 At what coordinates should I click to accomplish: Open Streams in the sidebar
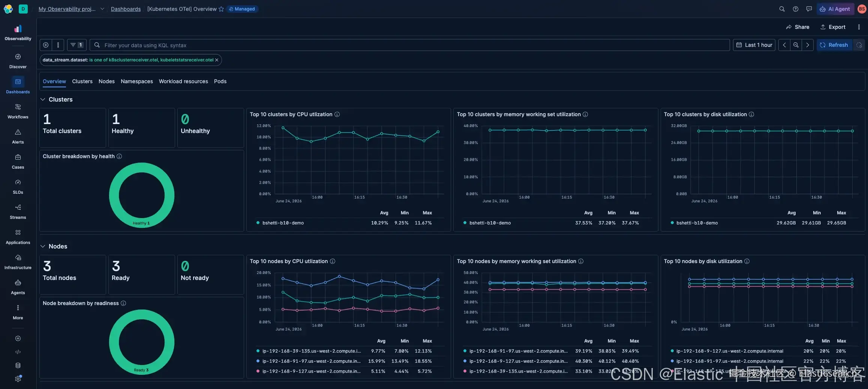pos(18,212)
